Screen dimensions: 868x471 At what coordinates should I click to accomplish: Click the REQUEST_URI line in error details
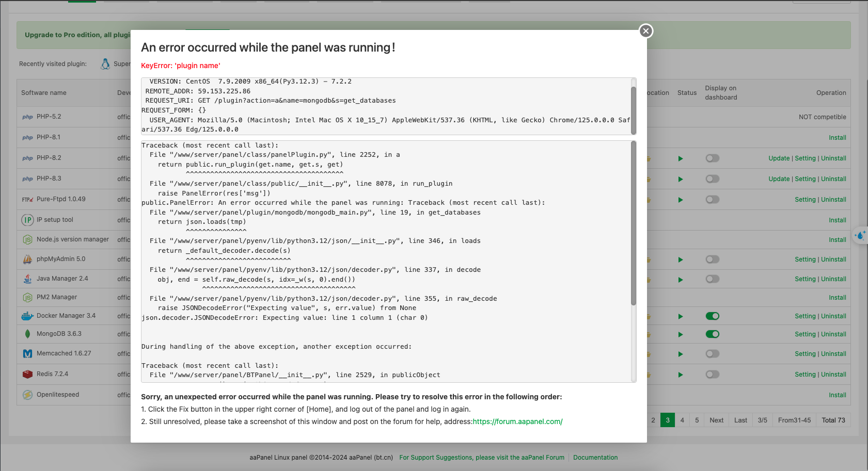coord(271,101)
